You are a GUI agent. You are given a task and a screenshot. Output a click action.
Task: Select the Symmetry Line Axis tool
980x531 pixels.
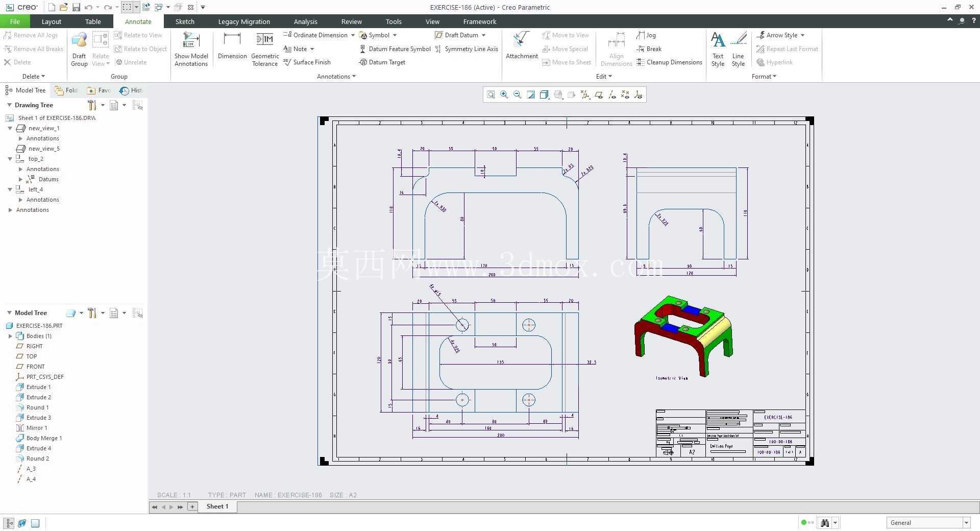pyautogui.click(x=467, y=49)
